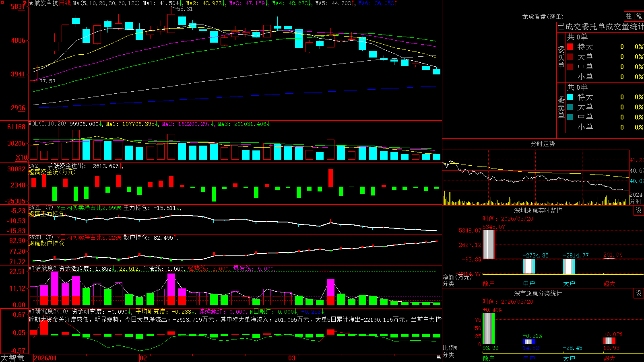Click the 散户 5348.07 bar in 深圳超赢实时监控
The image size is (644, 362).
(x=489, y=244)
